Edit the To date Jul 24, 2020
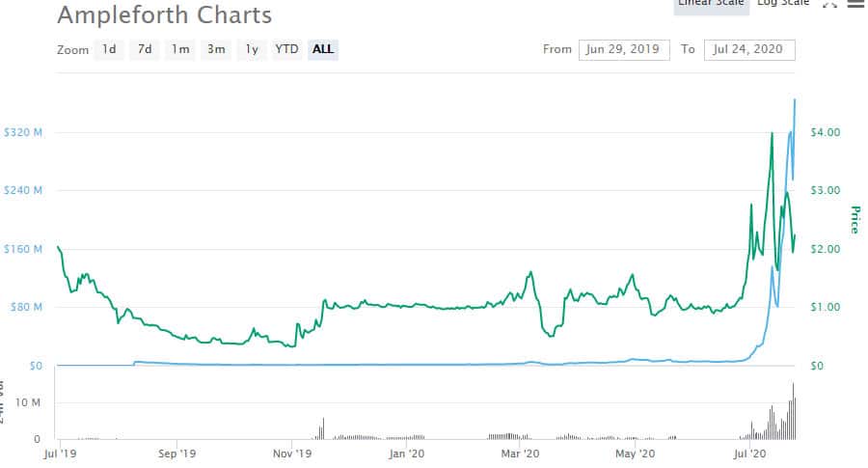This screenshot has height=468, width=868. 749,49
